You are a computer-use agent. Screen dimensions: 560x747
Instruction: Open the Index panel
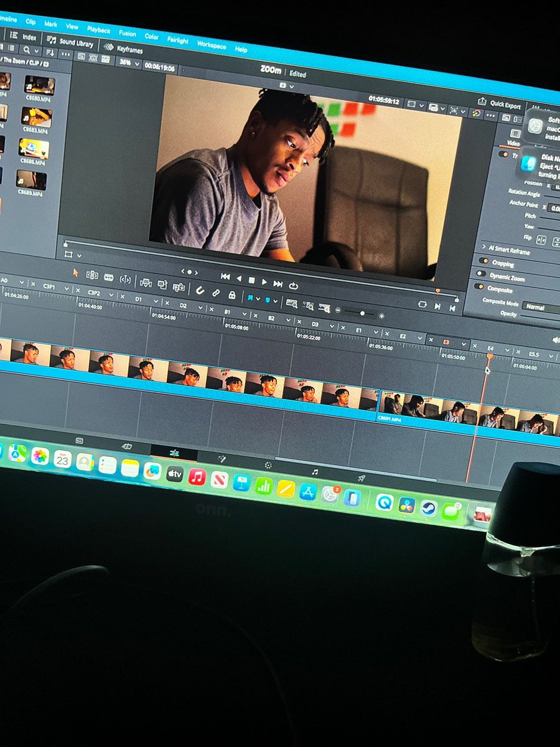(x=24, y=36)
